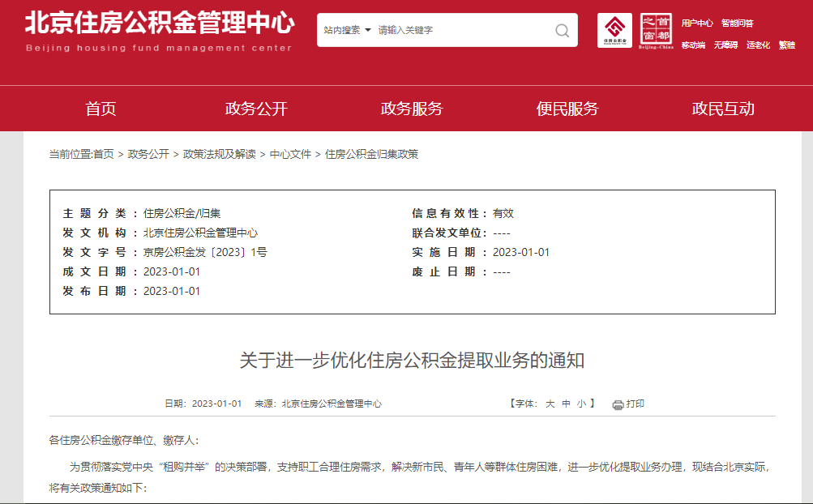Image resolution: width=813 pixels, height=504 pixels.
Task: Open the 首页 navigation tab
Action: point(101,109)
